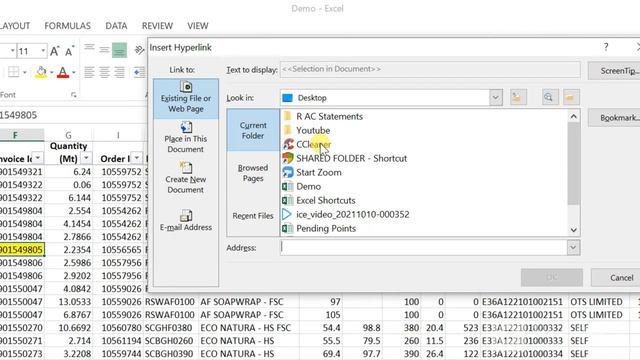Go to the VIEW tab

coord(198,26)
